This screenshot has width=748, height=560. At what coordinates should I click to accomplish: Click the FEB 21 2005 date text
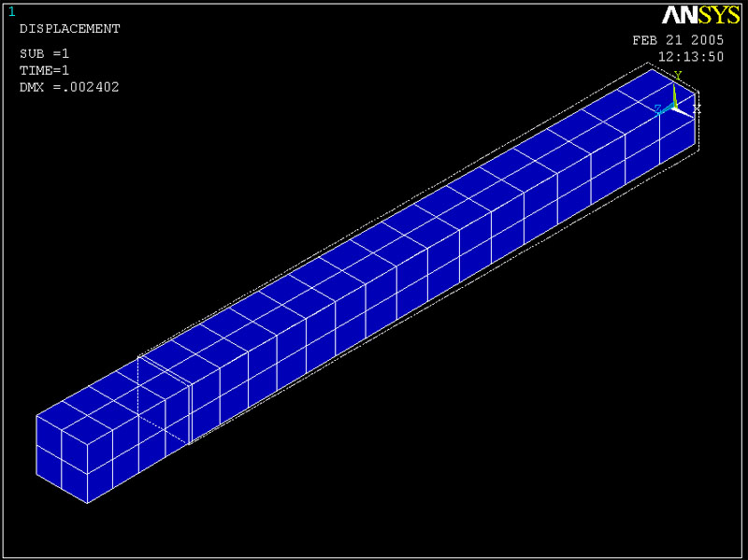pyautogui.click(x=678, y=40)
